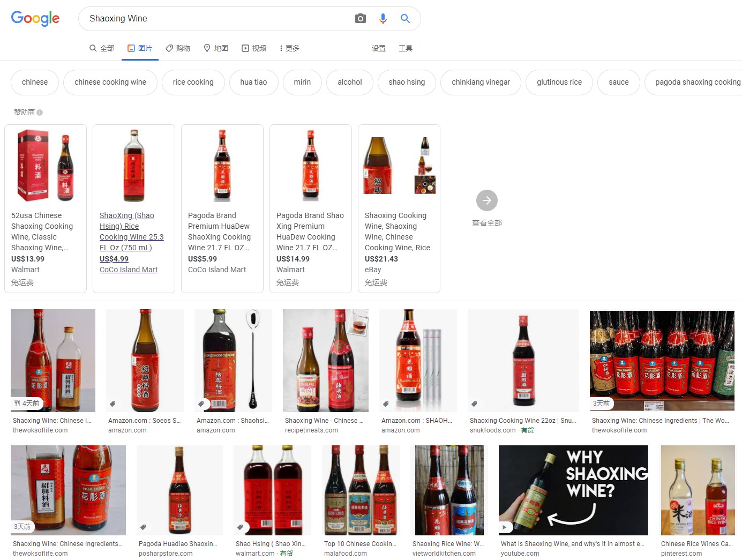Open Pagoda Brand Premium HuaDew US$5.99 product
The height and width of the screenshot is (560, 742).
[222, 209]
